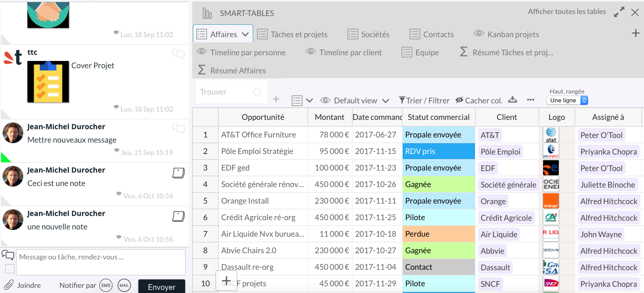Image resolution: width=644 pixels, height=293 pixels.
Task: Open the Cover Projet clipboard thumbnail
Action: click(48, 81)
